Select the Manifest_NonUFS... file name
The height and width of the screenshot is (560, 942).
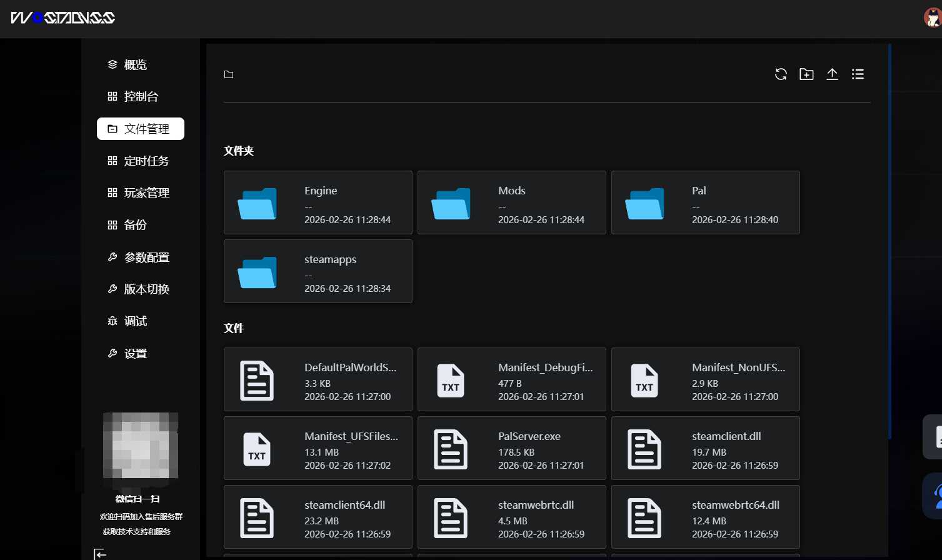pos(738,367)
